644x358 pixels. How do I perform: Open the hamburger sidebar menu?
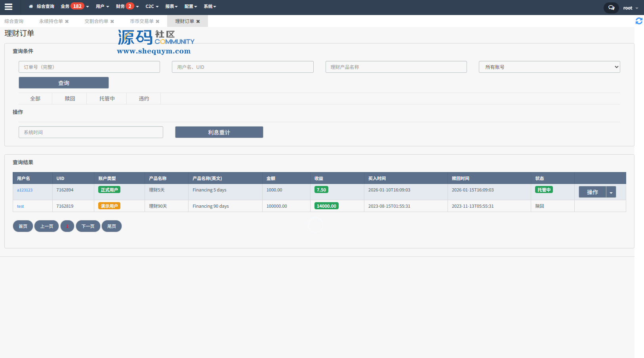click(8, 7)
